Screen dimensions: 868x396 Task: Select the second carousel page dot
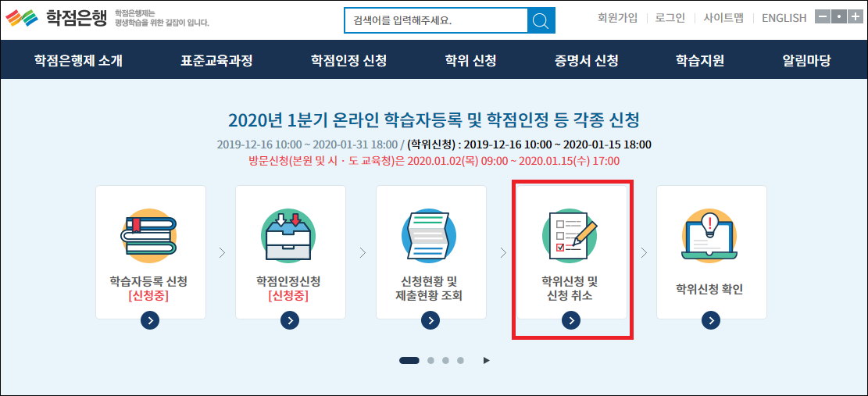click(430, 360)
